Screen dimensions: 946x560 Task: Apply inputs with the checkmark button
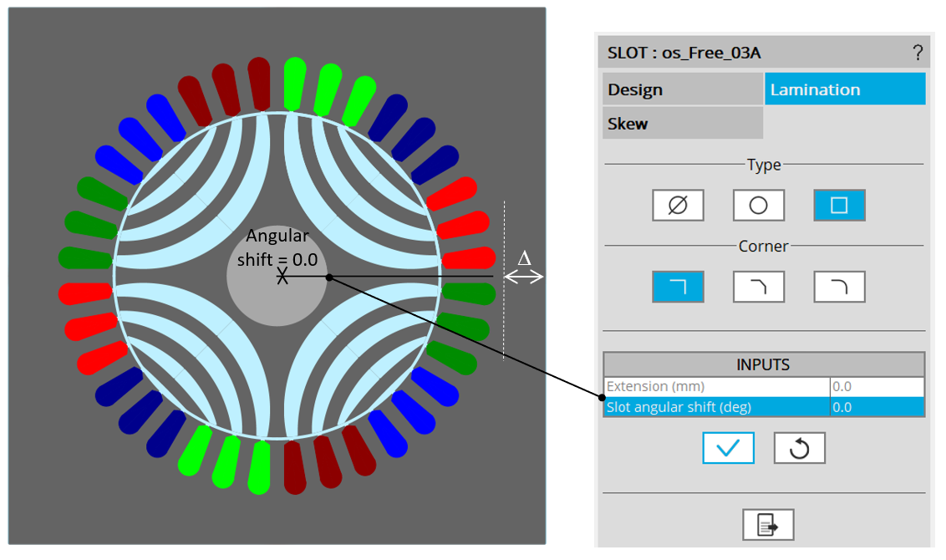tap(728, 448)
